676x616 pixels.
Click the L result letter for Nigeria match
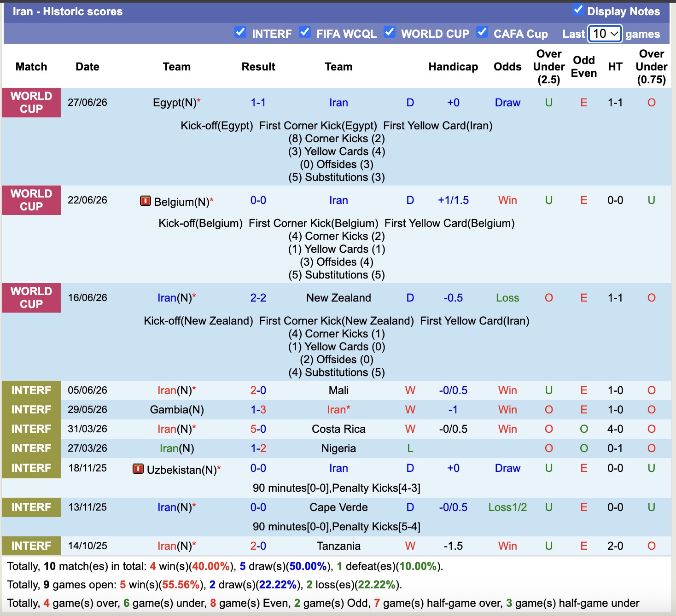(x=410, y=448)
